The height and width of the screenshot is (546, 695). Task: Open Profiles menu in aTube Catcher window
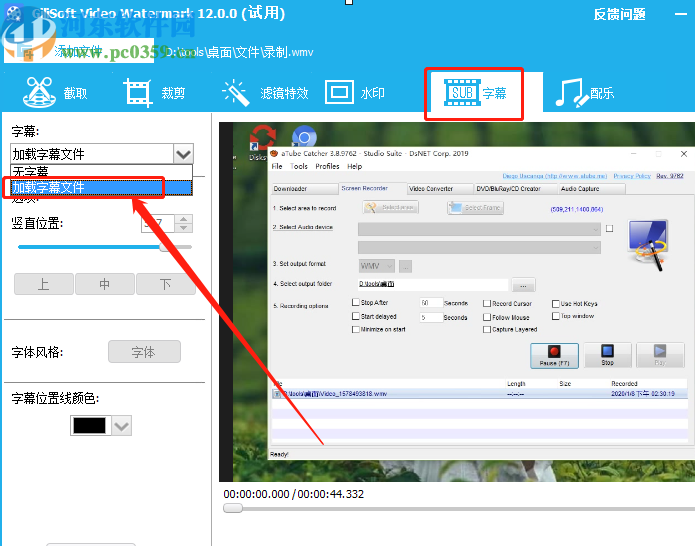pyautogui.click(x=327, y=166)
